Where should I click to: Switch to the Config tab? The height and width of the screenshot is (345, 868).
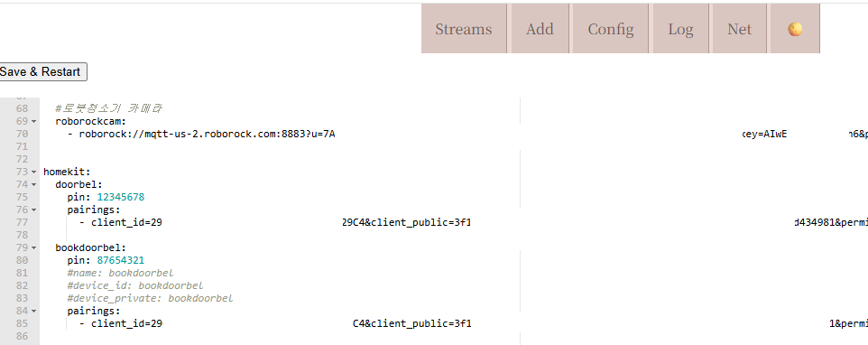[x=611, y=29]
